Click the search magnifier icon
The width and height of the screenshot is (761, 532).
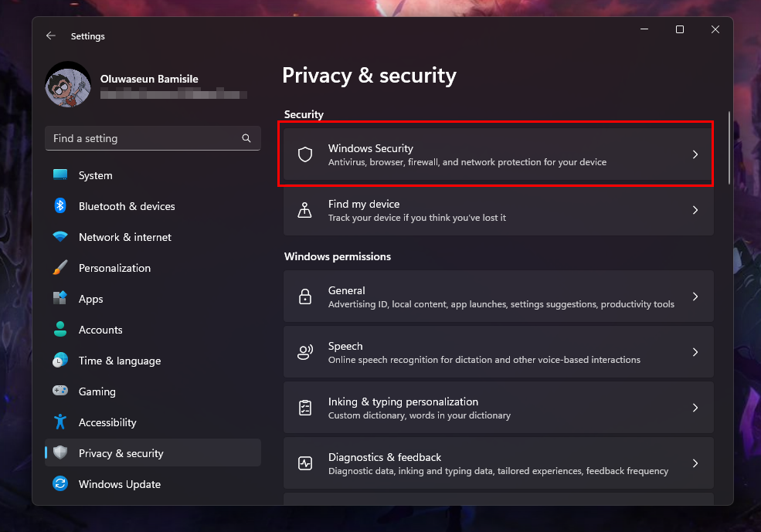tap(246, 138)
